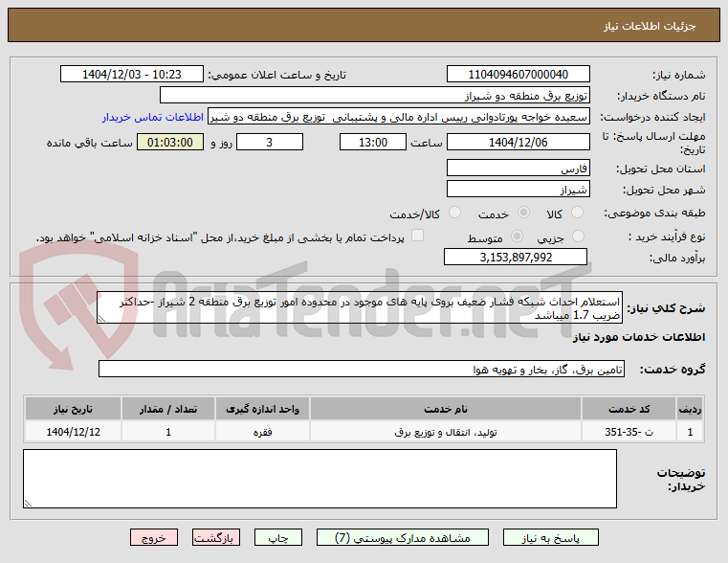Open مشاهده مدارک پیوستی (7) attachments
The height and width of the screenshot is (563, 728).
click(402, 537)
